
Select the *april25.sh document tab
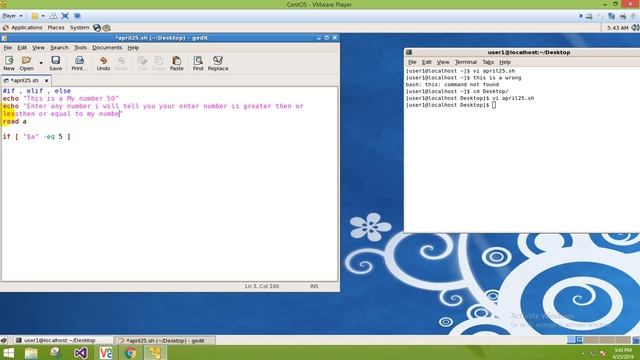(24, 80)
